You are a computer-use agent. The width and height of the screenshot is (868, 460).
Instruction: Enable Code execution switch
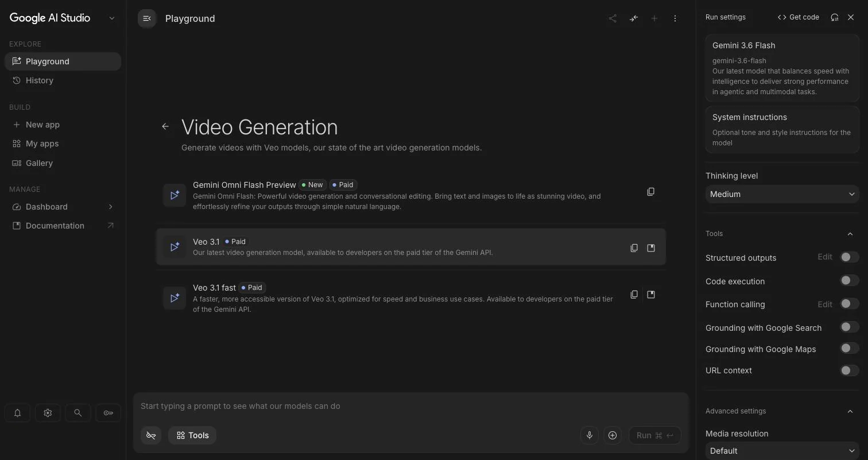[849, 281]
